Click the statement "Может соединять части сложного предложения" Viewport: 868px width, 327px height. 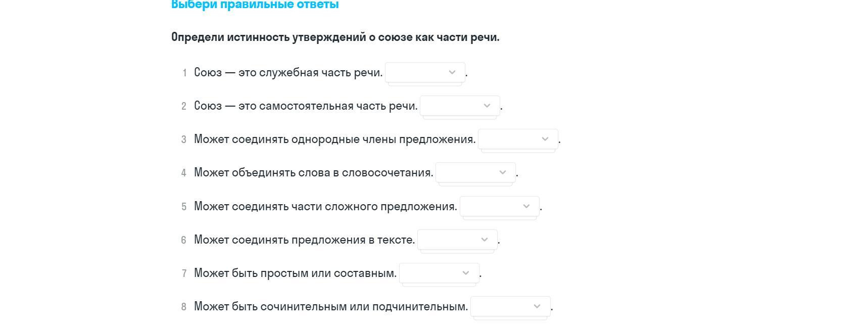click(325, 207)
